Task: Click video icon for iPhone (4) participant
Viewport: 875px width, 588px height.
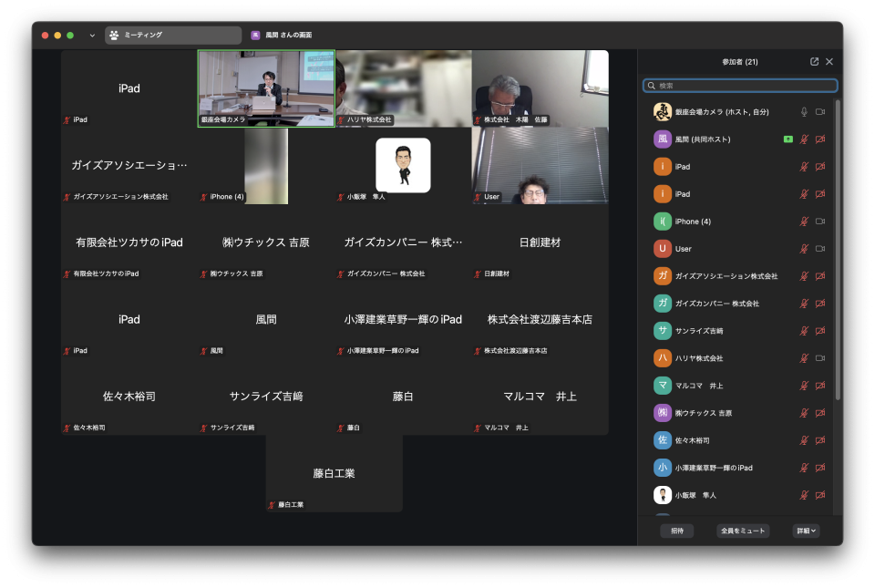Action: point(820,222)
